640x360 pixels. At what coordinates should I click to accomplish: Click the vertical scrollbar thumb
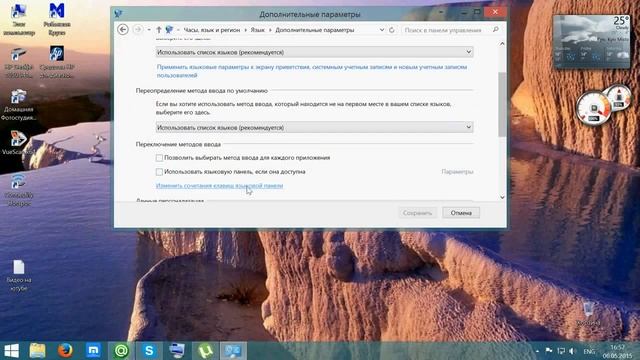[502, 104]
